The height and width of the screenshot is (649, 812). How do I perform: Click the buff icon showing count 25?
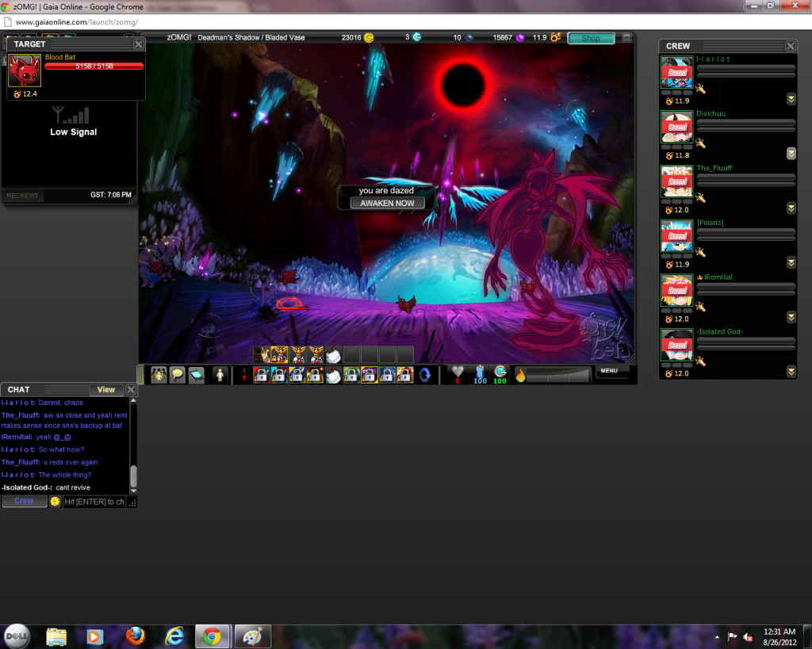click(x=316, y=354)
